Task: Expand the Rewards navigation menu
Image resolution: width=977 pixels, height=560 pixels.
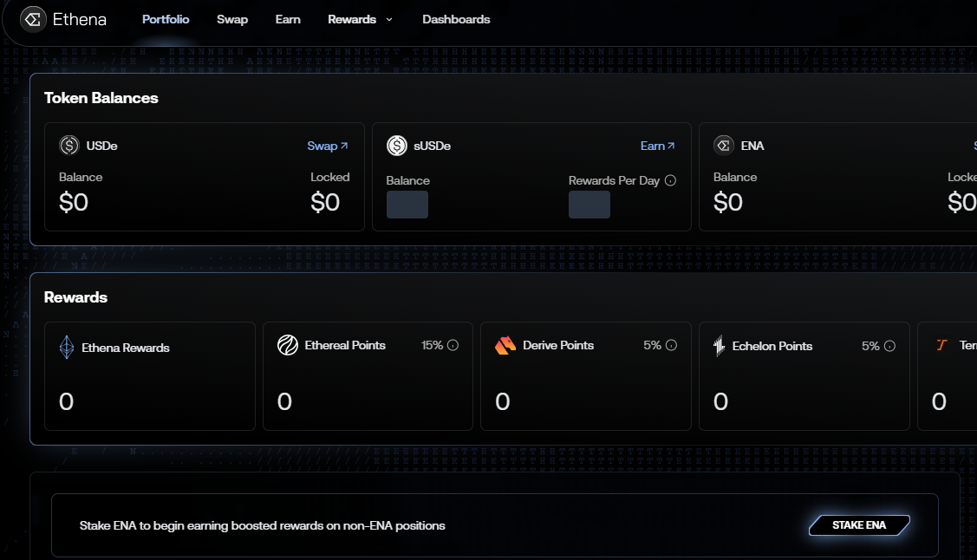Action: tap(360, 19)
